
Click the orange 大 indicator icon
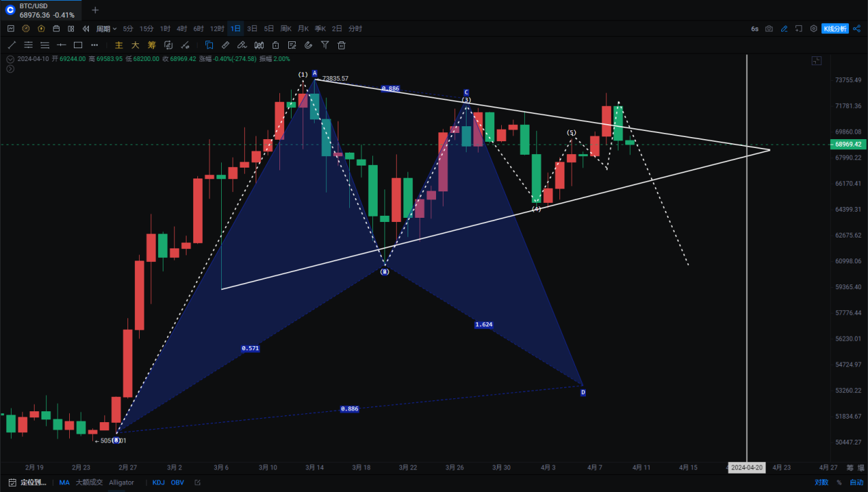pyautogui.click(x=135, y=45)
